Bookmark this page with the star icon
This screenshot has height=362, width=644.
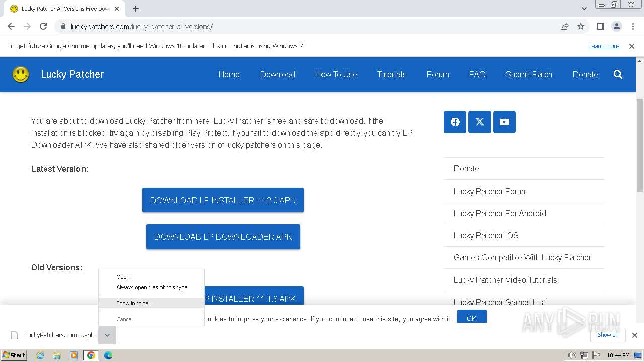tap(581, 26)
